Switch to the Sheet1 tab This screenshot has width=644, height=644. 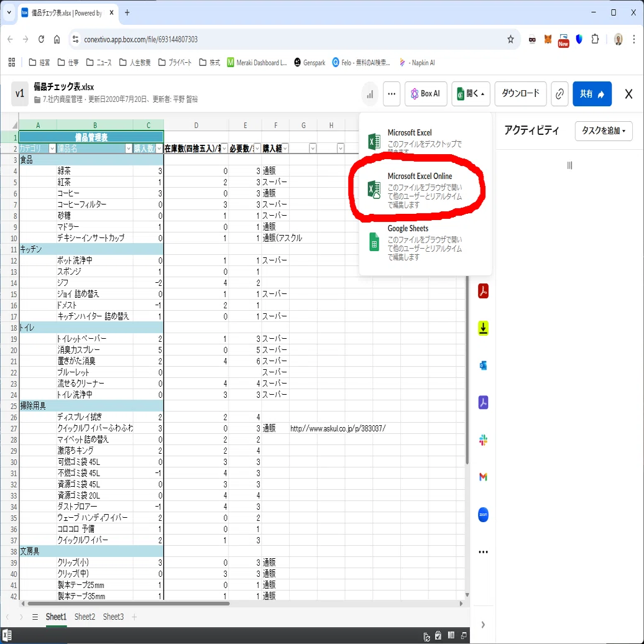pos(56,617)
